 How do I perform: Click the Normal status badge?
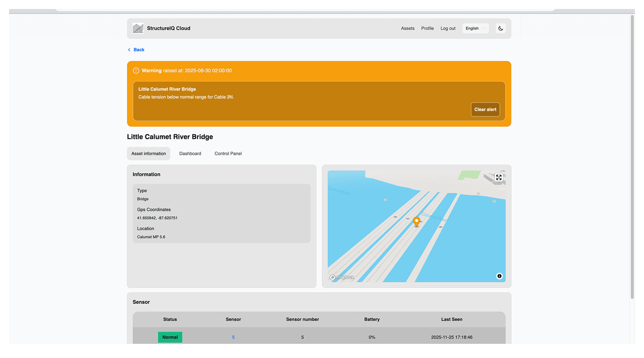pos(170,337)
